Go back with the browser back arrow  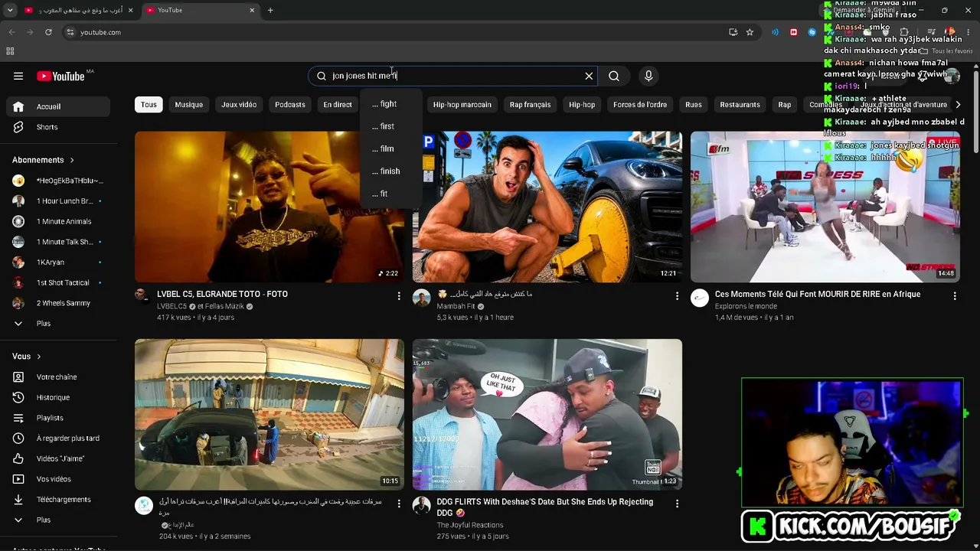pyautogui.click(x=11, y=32)
